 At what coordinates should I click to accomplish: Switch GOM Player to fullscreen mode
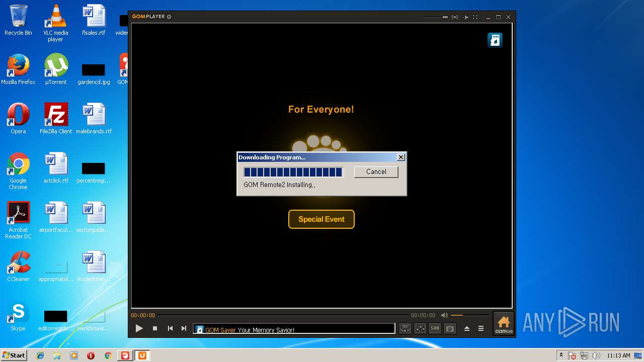[x=475, y=17]
